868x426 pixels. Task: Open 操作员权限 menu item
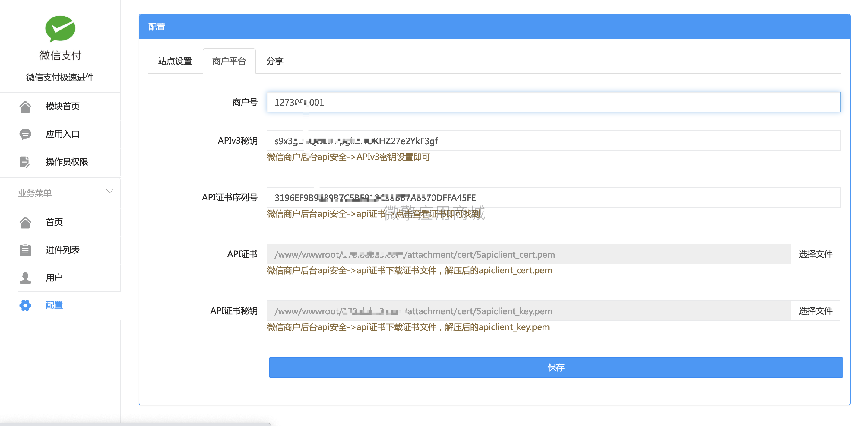[67, 162]
